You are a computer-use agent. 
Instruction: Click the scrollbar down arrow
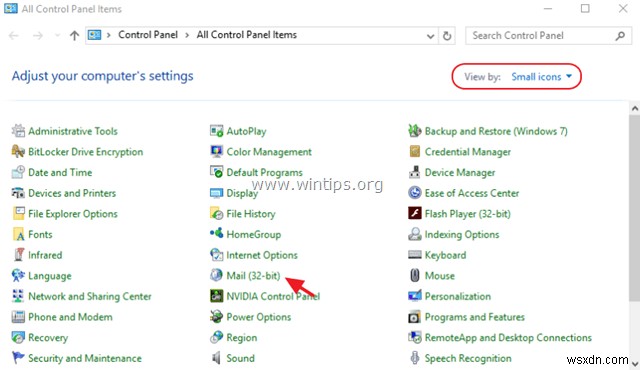[x=635, y=363]
